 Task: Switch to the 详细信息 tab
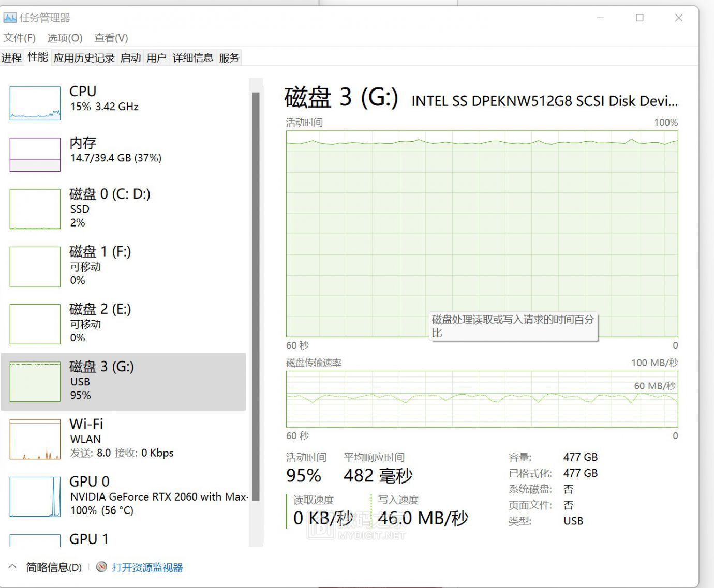(x=192, y=57)
